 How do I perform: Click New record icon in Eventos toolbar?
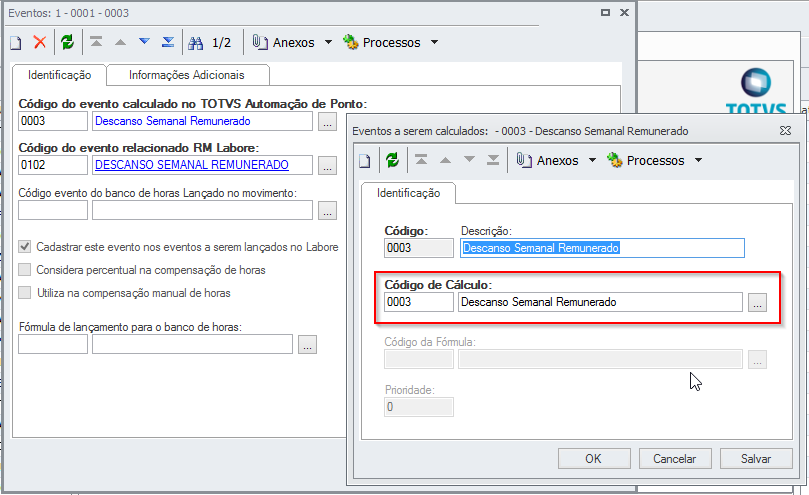pyautogui.click(x=16, y=43)
